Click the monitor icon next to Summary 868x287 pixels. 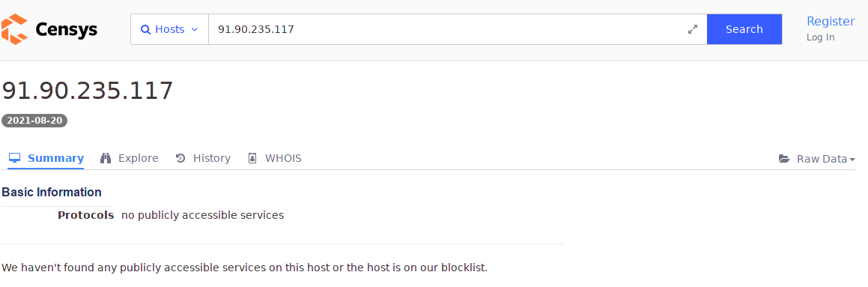[x=15, y=158]
